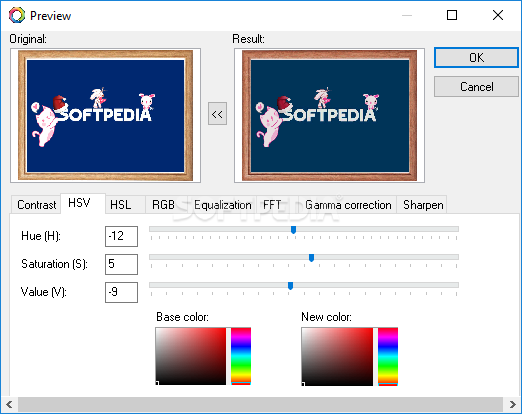The height and width of the screenshot is (414, 522).
Task: Pick a hue in Base color hue strip
Action: (x=241, y=356)
